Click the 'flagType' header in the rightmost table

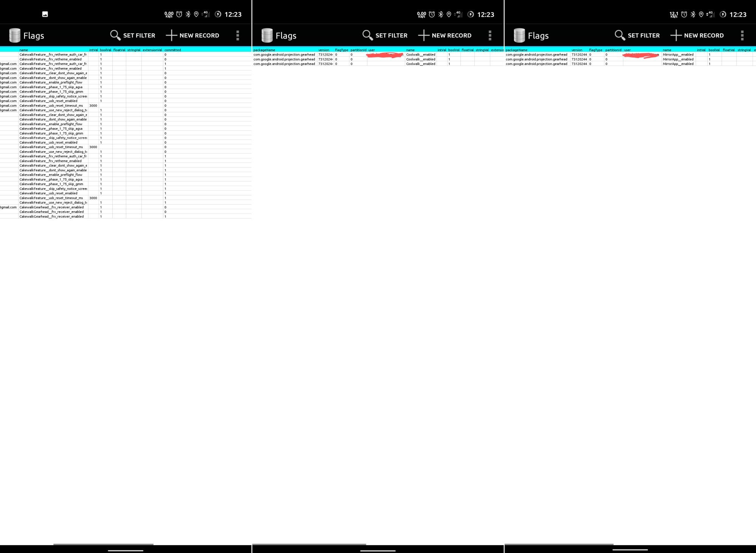[595, 50]
